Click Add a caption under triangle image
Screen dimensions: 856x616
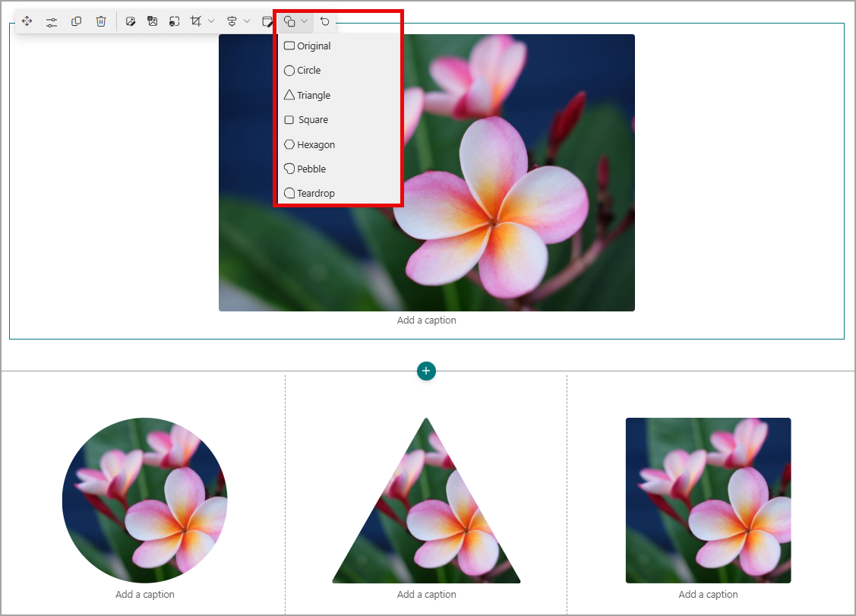[426, 595]
